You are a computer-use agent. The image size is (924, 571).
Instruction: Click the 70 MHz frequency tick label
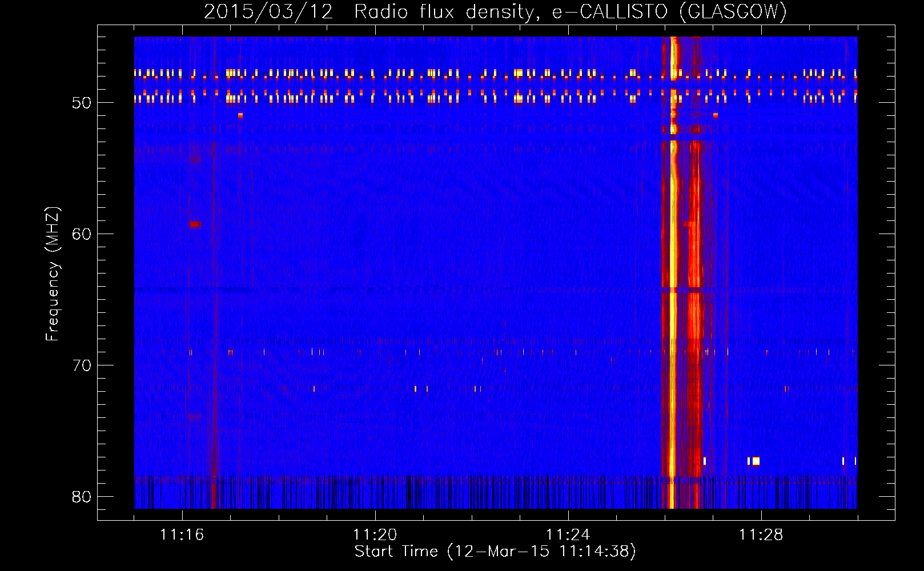pos(82,365)
